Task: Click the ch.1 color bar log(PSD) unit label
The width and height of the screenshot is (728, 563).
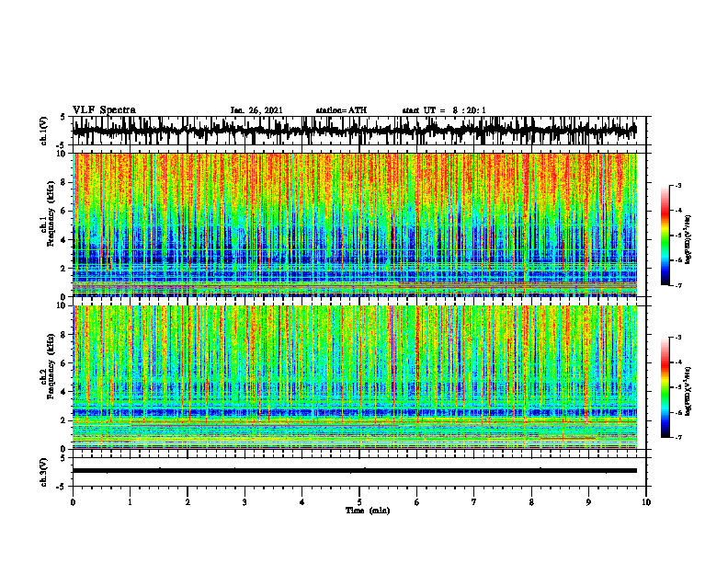Action: [x=688, y=240]
